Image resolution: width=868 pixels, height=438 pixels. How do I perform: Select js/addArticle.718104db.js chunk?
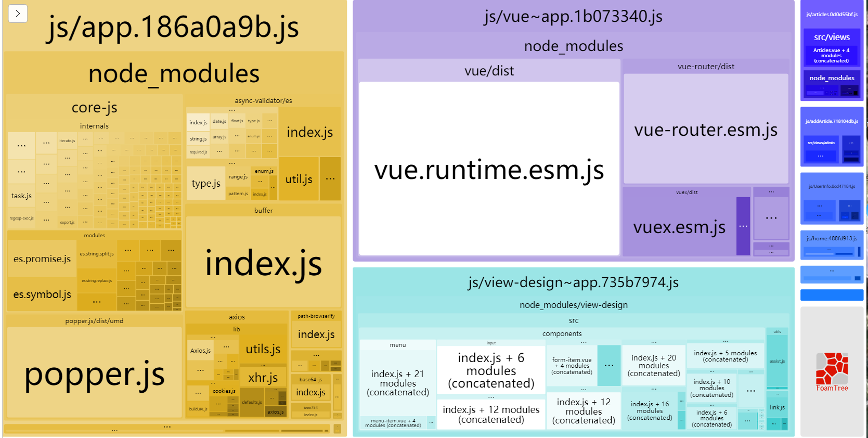[832, 121]
